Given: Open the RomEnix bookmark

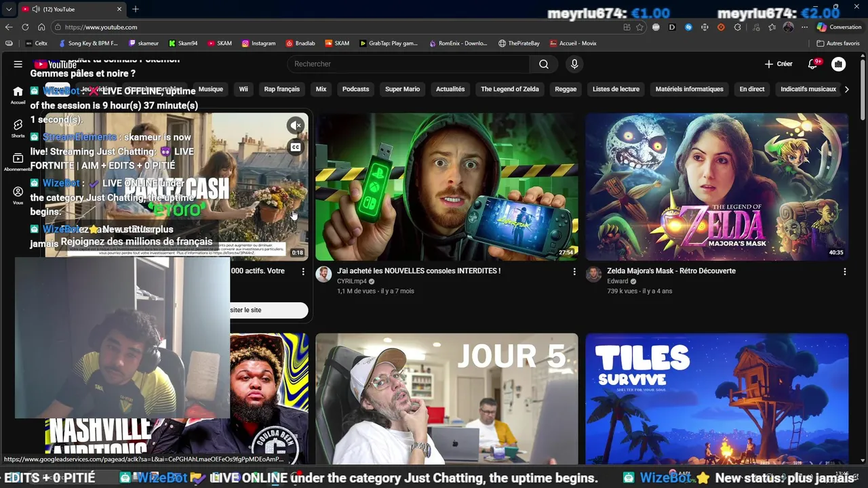Looking at the screenshot, I should (x=458, y=43).
